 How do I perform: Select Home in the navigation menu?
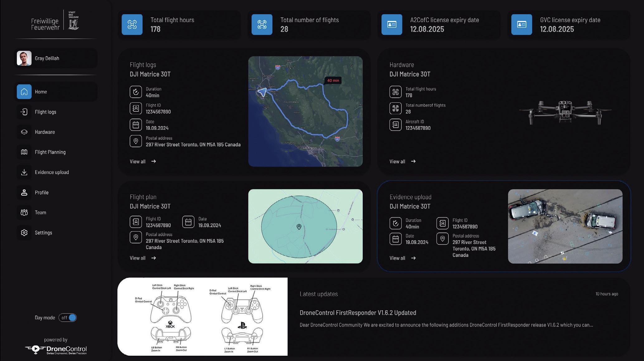coord(41,91)
